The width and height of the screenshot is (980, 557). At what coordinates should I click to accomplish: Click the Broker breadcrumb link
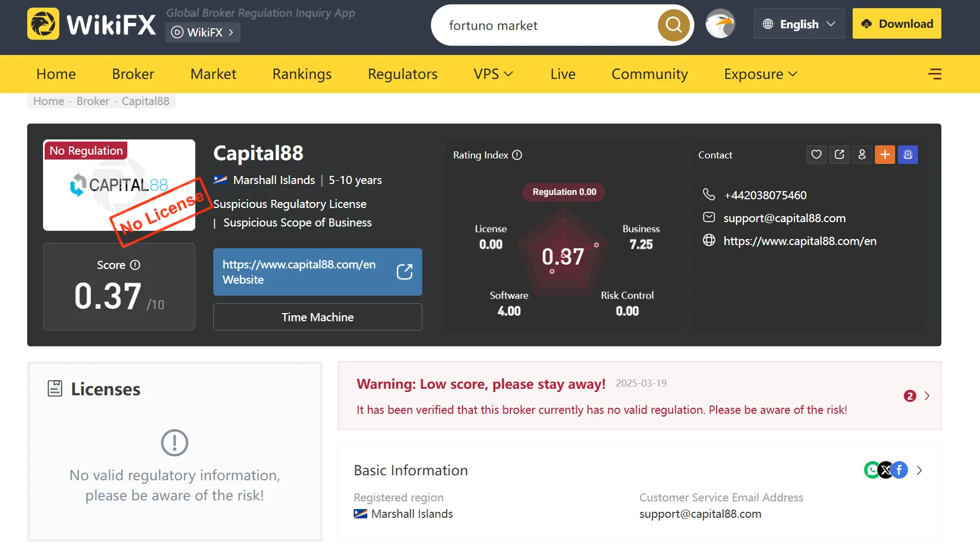[93, 101]
